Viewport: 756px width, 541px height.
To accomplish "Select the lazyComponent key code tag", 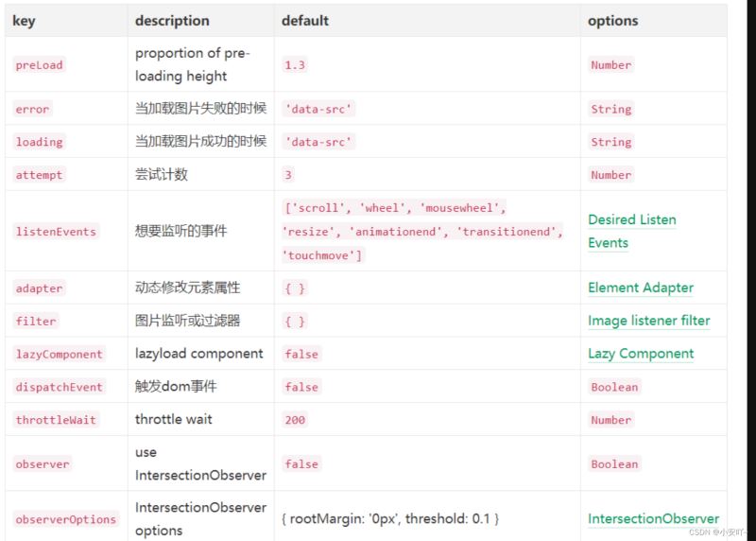I will pyautogui.click(x=60, y=355).
